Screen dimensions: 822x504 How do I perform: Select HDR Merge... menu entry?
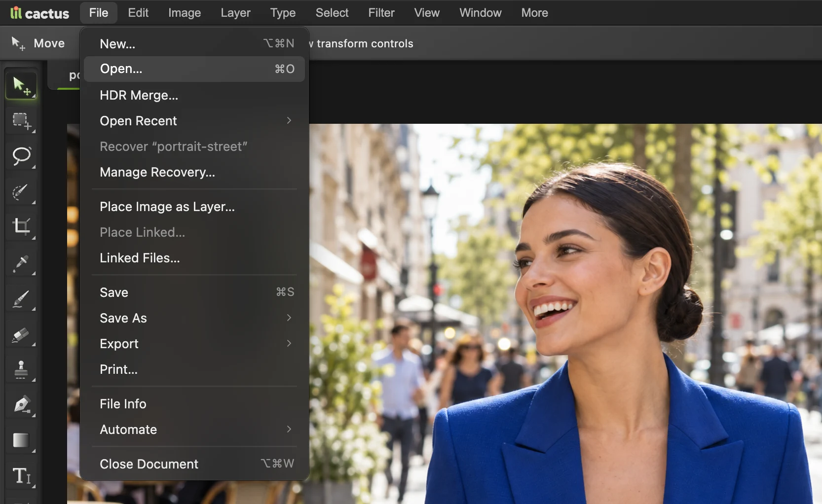(x=194, y=95)
